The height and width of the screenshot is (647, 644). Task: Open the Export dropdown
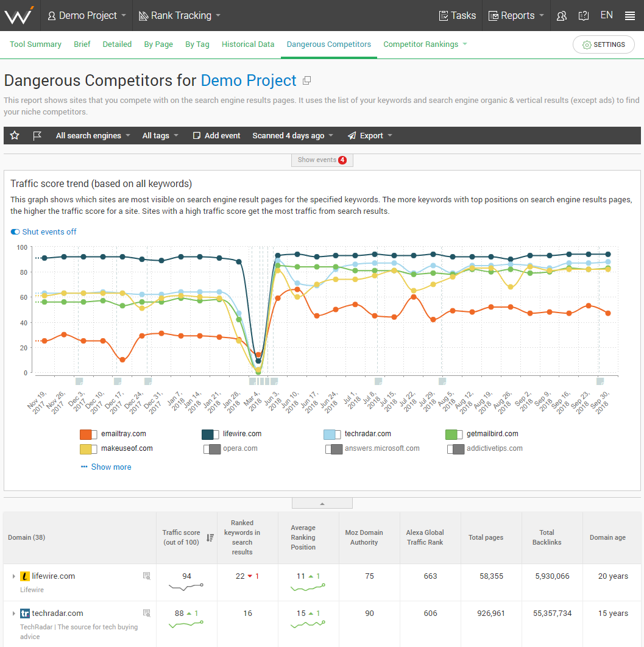pos(370,135)
